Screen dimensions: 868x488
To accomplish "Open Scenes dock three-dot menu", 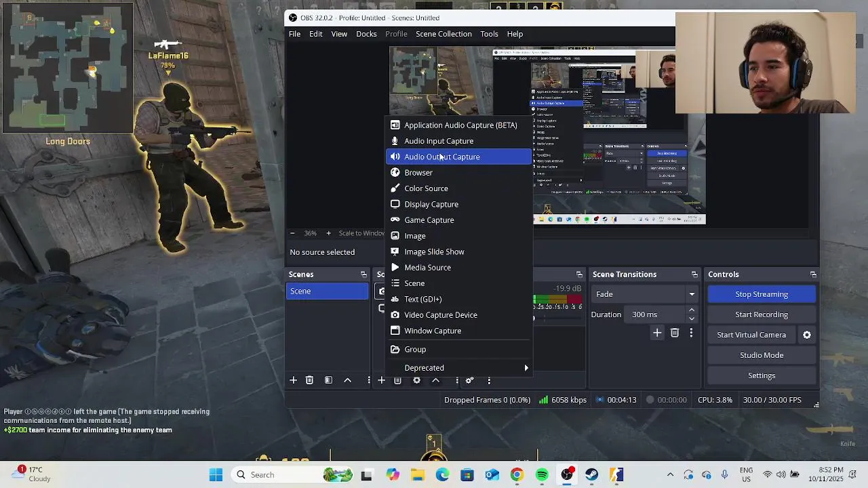I will 369,380.
